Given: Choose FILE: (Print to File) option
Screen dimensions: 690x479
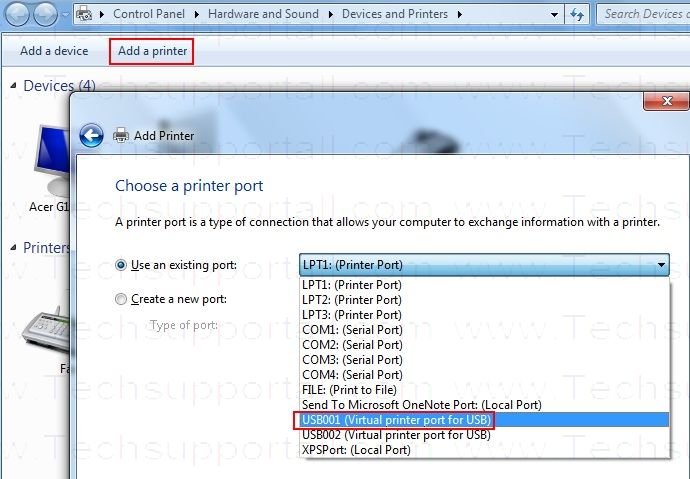Looking at the screenshot, I should (484, 390).
